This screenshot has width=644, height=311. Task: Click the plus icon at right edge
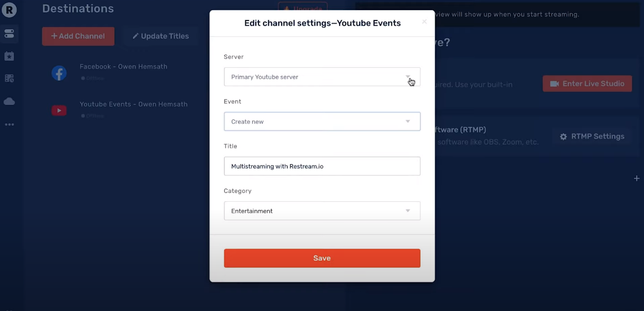click(x=637, y=178)
